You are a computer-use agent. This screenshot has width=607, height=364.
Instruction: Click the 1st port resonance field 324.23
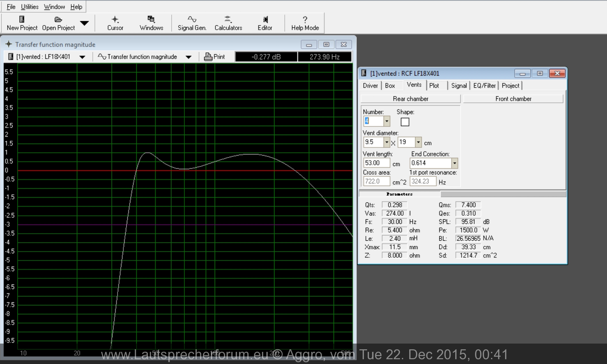(423, 181)
